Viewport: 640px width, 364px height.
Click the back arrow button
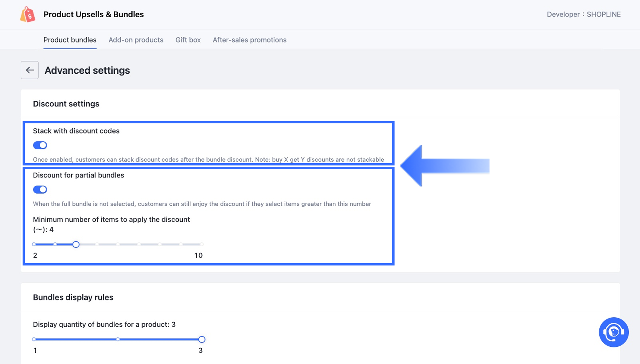(x=30, y=70)
